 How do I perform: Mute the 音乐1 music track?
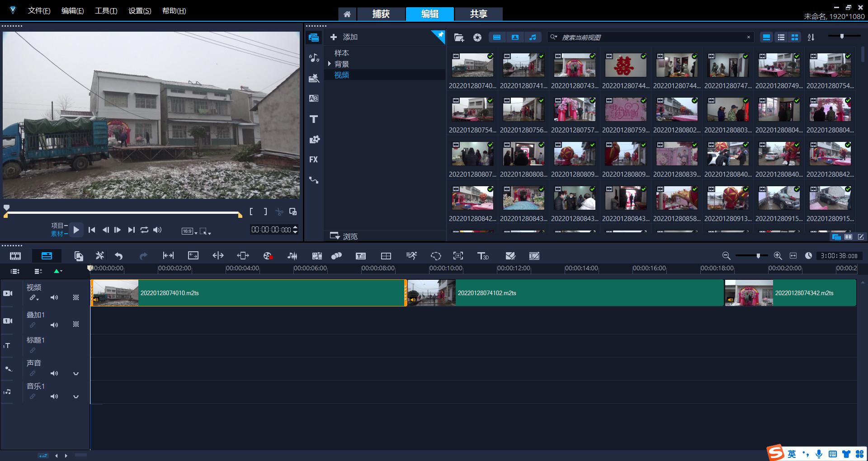tap(54, 396)
